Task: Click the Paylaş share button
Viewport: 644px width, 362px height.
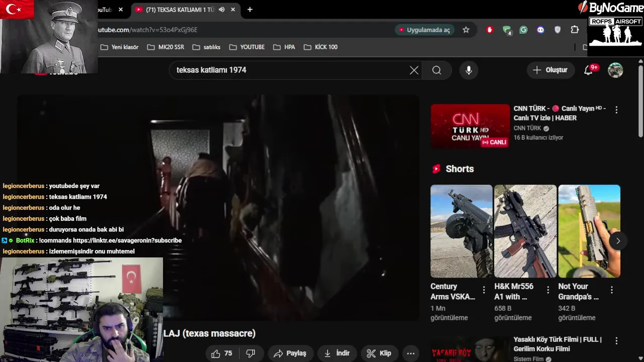Action: (290, 353)
